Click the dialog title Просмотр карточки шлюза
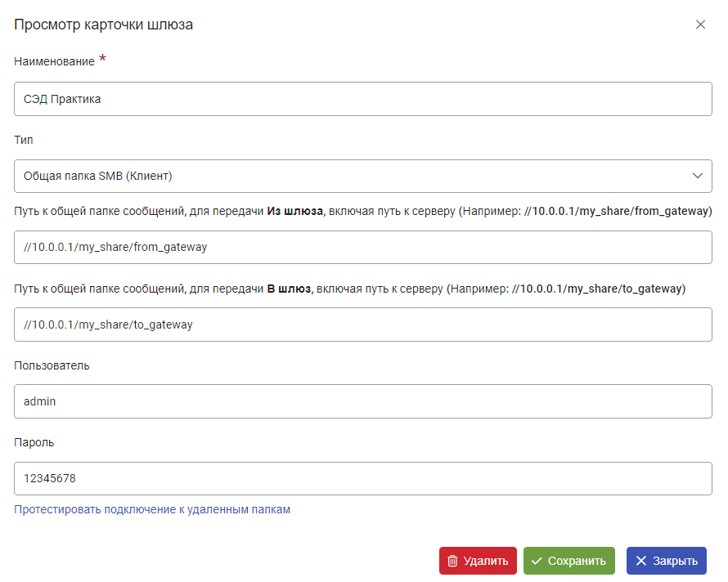728x582 pixels. tap(104, 25)
